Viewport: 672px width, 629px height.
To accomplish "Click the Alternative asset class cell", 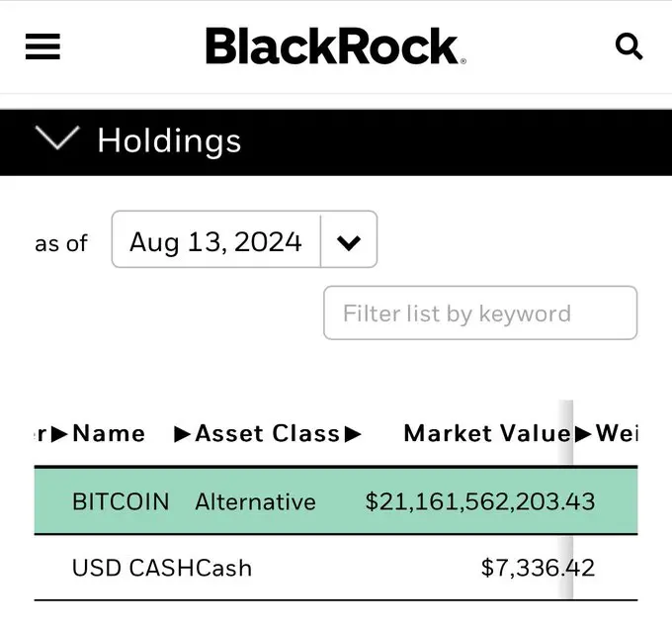I will click(x=255, y=501).
